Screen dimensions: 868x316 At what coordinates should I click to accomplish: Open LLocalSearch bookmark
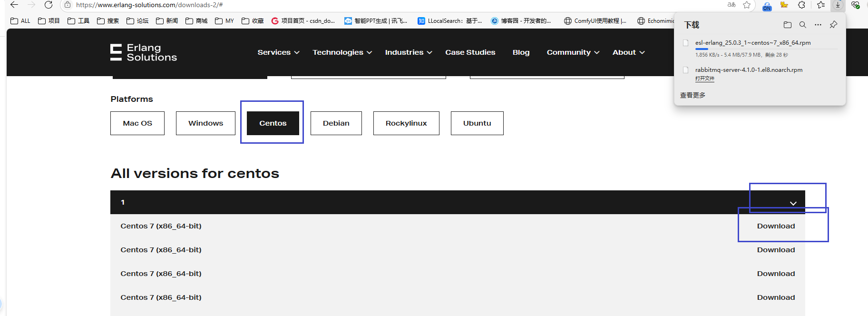(x=449, y=21)
